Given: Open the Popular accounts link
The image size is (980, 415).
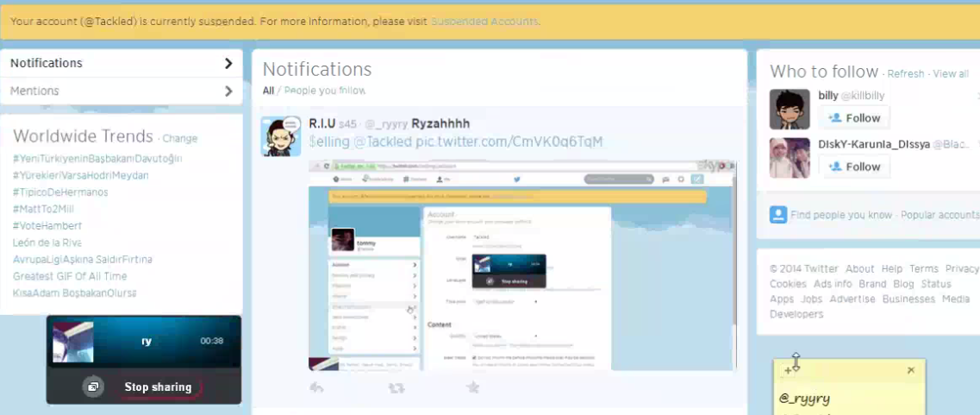Looking at the screenshot, I should point(940,215).
